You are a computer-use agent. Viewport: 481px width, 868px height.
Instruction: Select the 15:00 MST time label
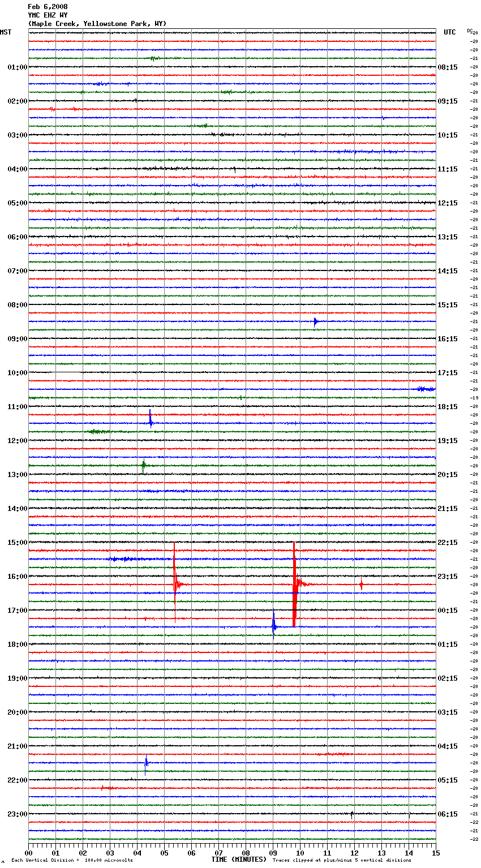[18, 543]
